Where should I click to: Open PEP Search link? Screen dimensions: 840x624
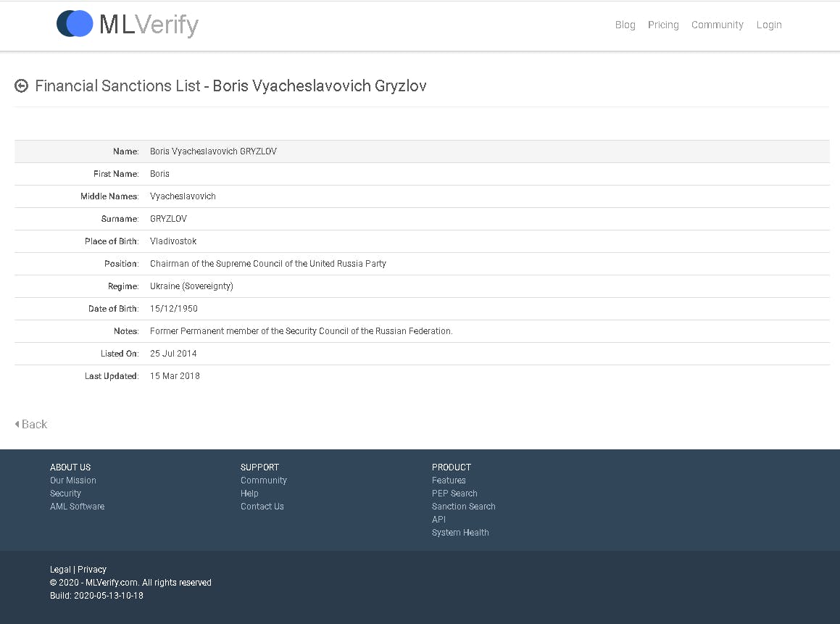pos(454,494)
